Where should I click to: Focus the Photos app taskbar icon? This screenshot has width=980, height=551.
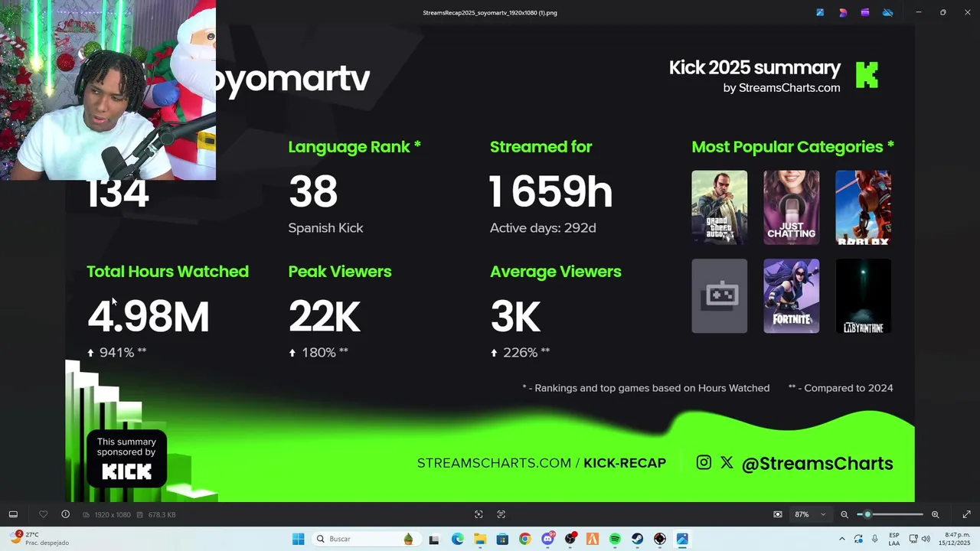(x=682, y=539)
